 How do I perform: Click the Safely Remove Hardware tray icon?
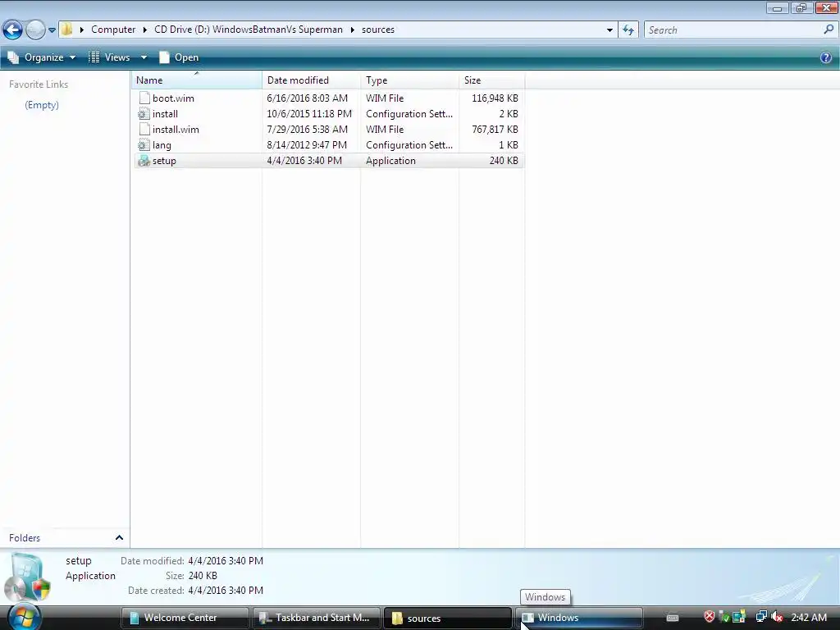point(724,617)
